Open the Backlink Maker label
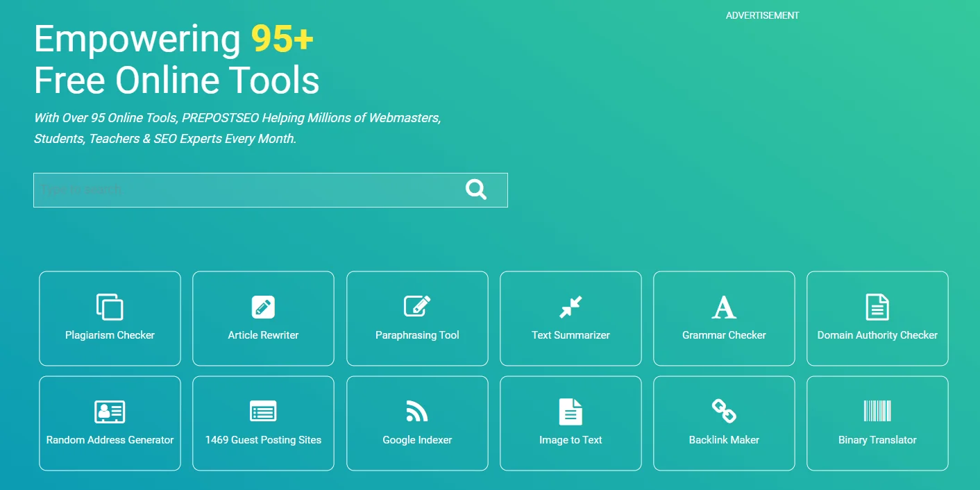Image resolution: width=980 pixels, height=490 pixels. [x=724, y=440]
